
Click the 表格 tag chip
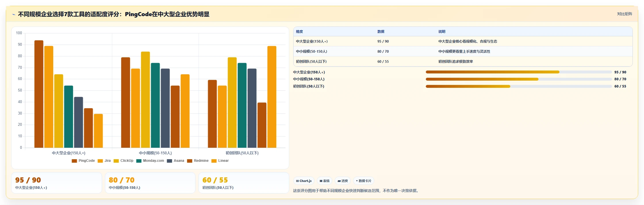click(x=325, y=181)
